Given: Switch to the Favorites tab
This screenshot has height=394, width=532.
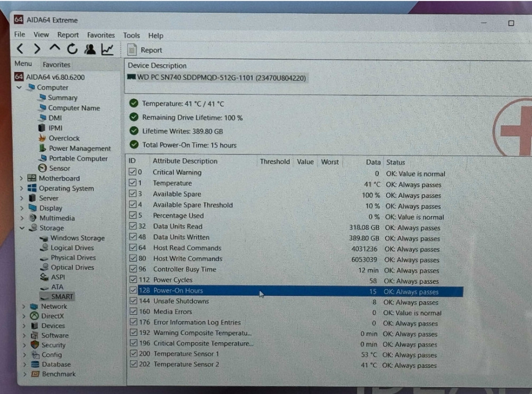Looking at the screenshot, I should 56,64.
